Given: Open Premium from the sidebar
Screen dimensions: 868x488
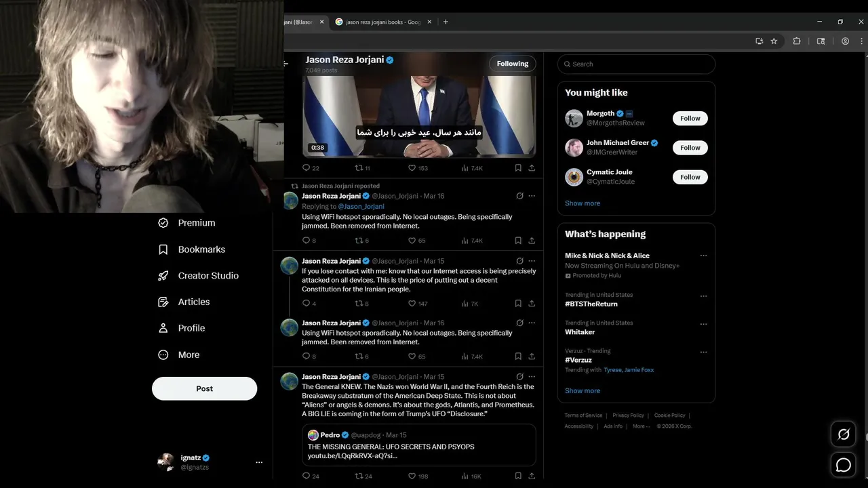Looking at the screenshot, I should (187, 223).
